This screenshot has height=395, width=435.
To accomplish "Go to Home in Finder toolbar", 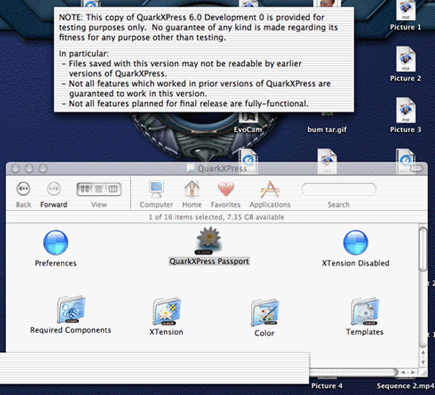I will [x=192, y=194].
